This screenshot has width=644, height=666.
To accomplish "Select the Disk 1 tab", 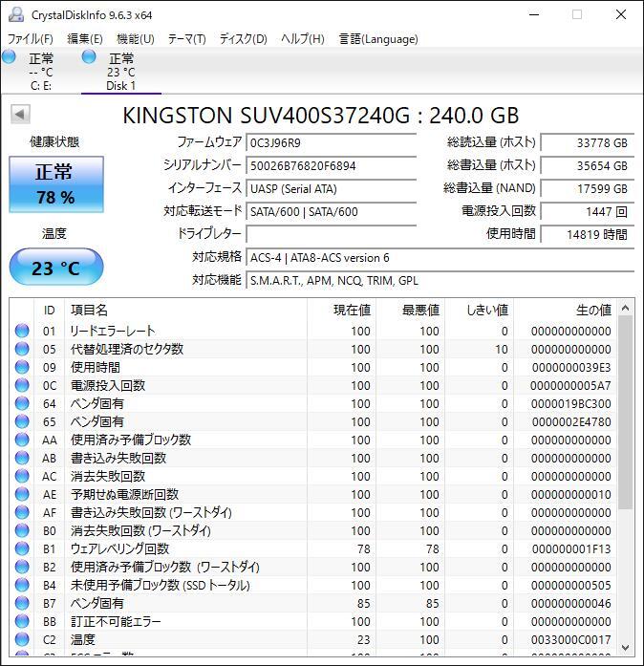I will click(121, 71).
